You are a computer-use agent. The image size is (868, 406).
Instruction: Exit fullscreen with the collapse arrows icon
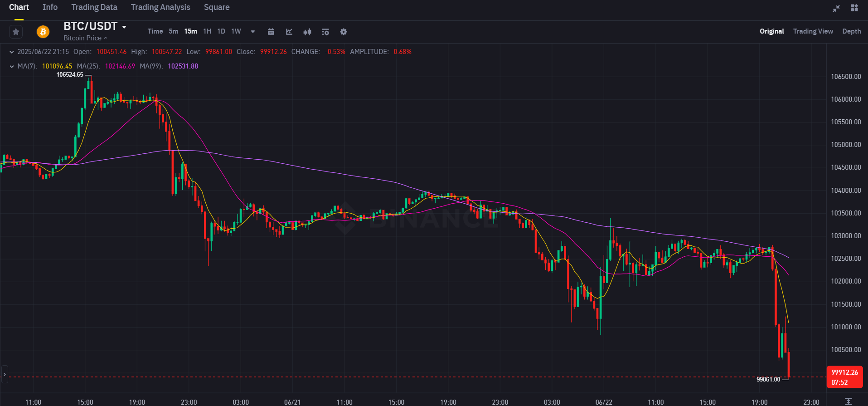click(x=836, y=8)
